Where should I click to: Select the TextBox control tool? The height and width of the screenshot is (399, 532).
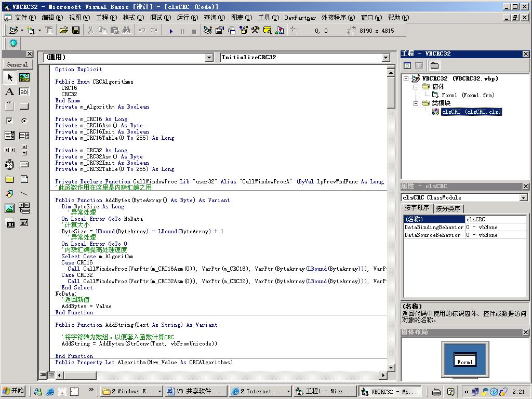pos(24,91)
